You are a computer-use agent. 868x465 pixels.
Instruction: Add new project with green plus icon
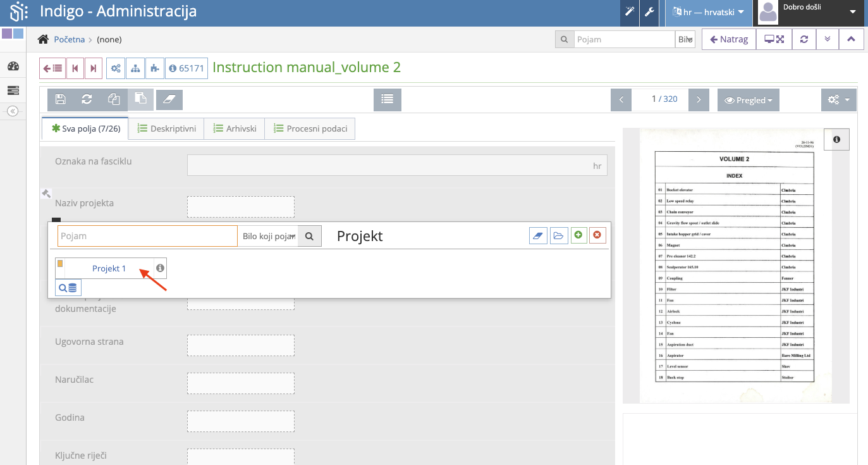[578, 235]
